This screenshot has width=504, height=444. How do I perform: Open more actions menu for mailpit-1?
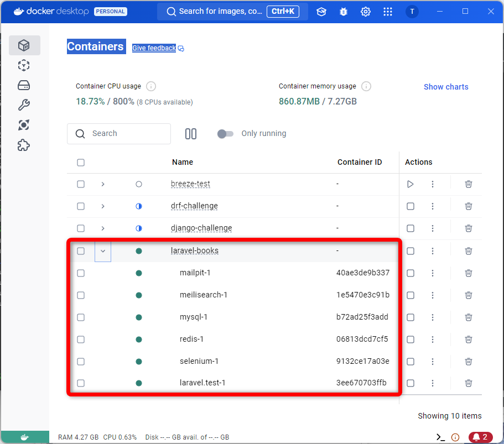point(433,273)
